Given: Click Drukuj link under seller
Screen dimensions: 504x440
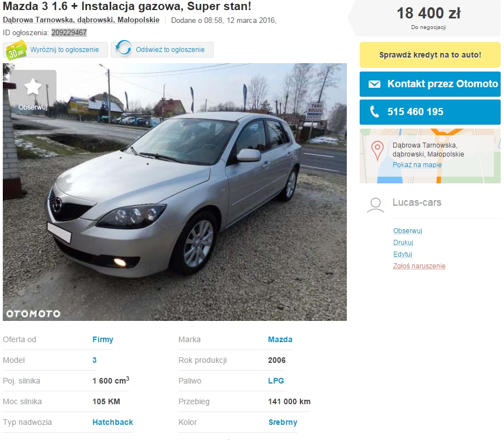Looking at the screenshot, I should 403,243.
